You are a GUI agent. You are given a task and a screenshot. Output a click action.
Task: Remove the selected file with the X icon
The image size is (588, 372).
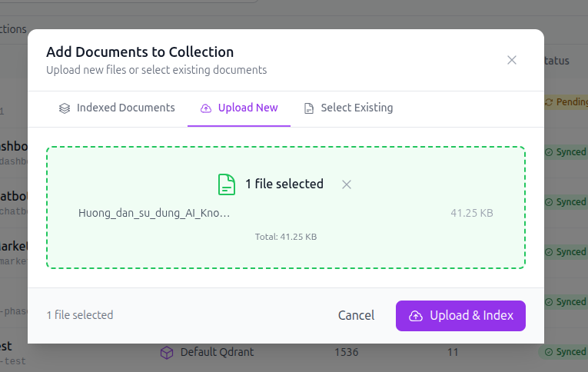click(x=347, y=184)
